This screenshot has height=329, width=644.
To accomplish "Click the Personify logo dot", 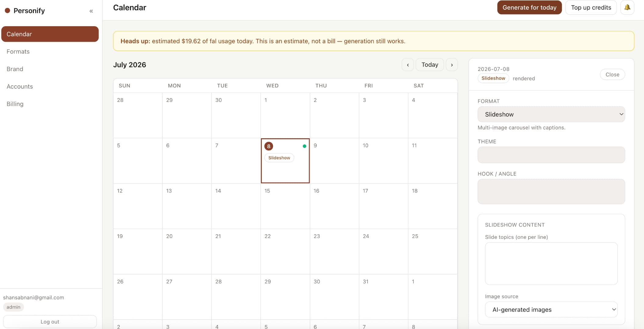I will (x=8, y=10).
